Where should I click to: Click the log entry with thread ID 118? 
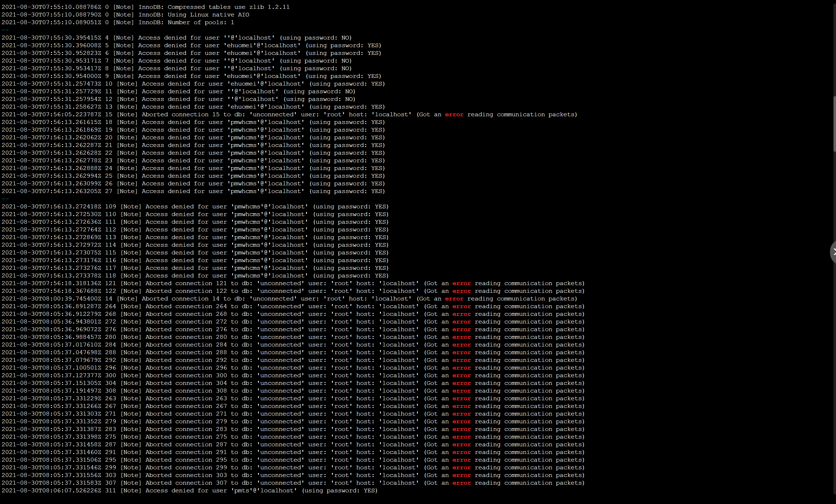[195, 275]
